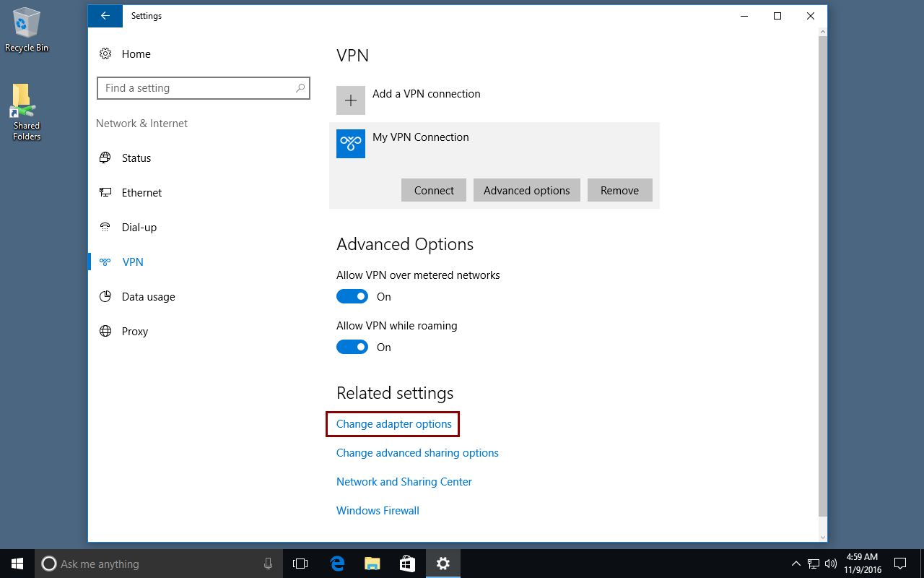
Task: Click the scrollbar down arrow
Action: [x=823, y=537]
